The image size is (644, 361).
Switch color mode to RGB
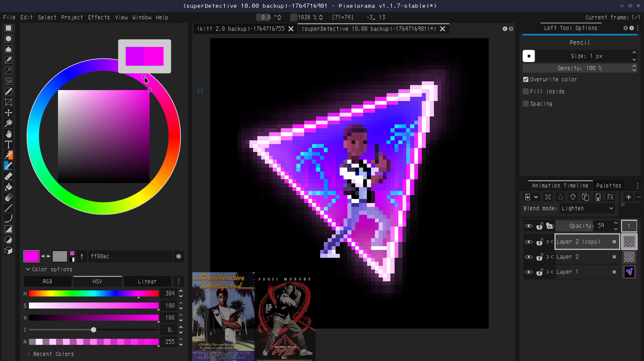(48, 282)
